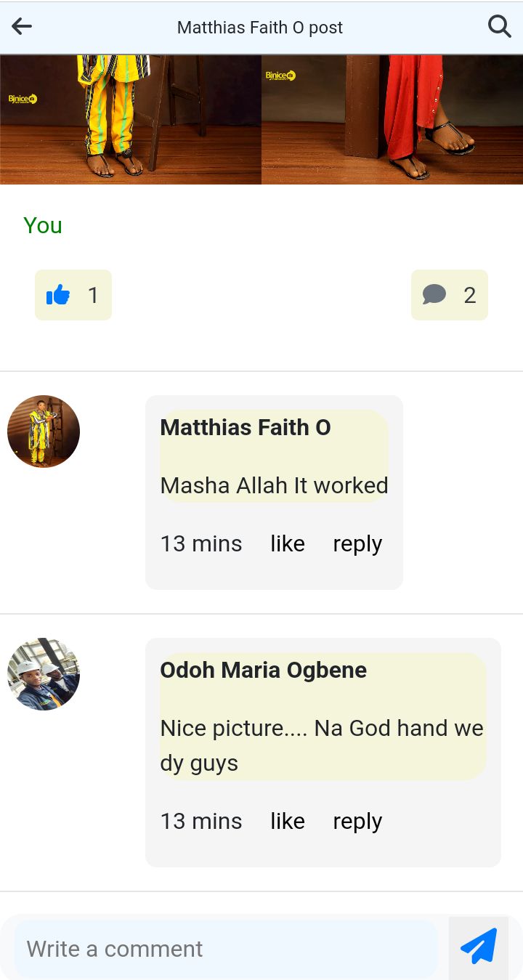This screenshot has height=980, width=523.
Task: Reply to Matthias Faith O's comment
Action: [357, 543]
